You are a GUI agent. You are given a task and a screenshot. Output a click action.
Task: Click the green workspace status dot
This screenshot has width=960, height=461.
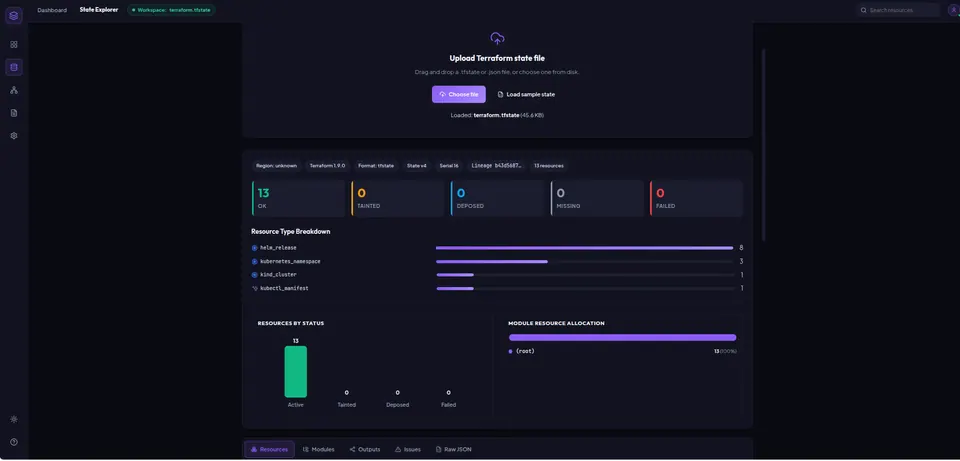tap(133, 10)
